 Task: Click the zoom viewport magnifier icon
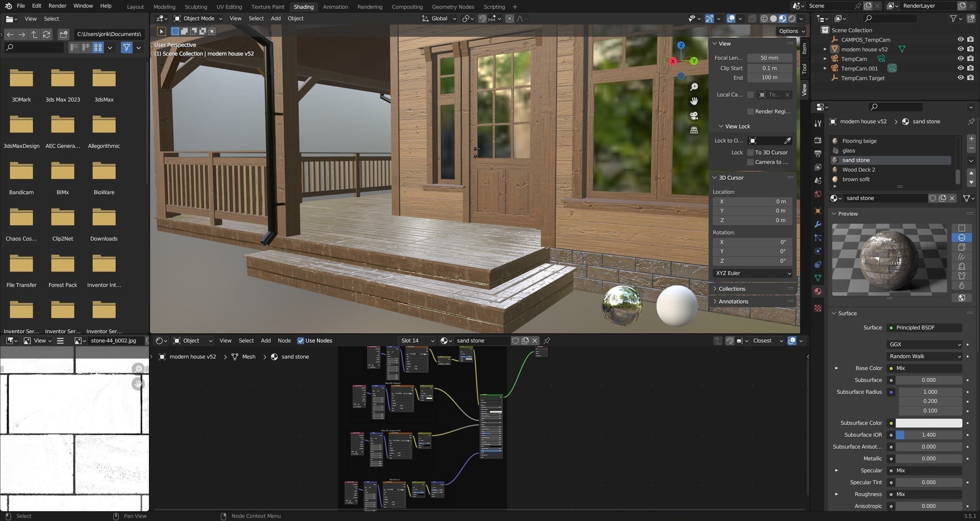(x=694, y=87)
